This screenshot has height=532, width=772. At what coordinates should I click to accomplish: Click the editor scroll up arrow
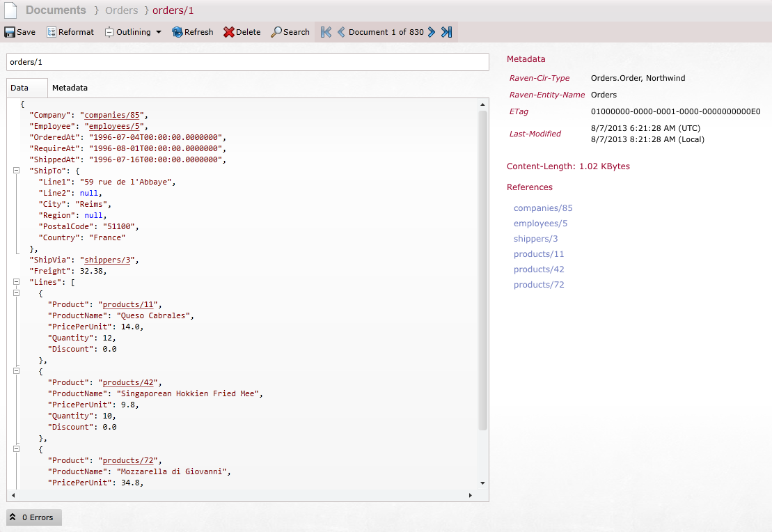[482, 104]
